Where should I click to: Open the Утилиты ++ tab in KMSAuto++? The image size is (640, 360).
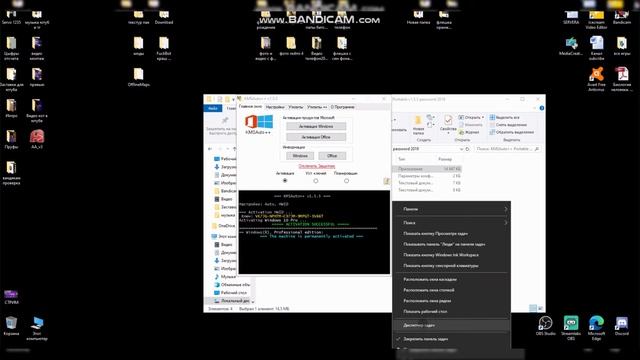pos(317,107)
